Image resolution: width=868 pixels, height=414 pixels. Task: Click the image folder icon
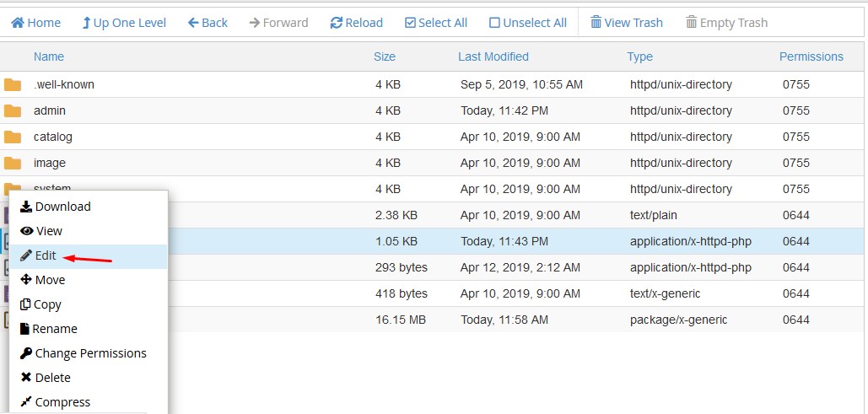tap(12, 164)
